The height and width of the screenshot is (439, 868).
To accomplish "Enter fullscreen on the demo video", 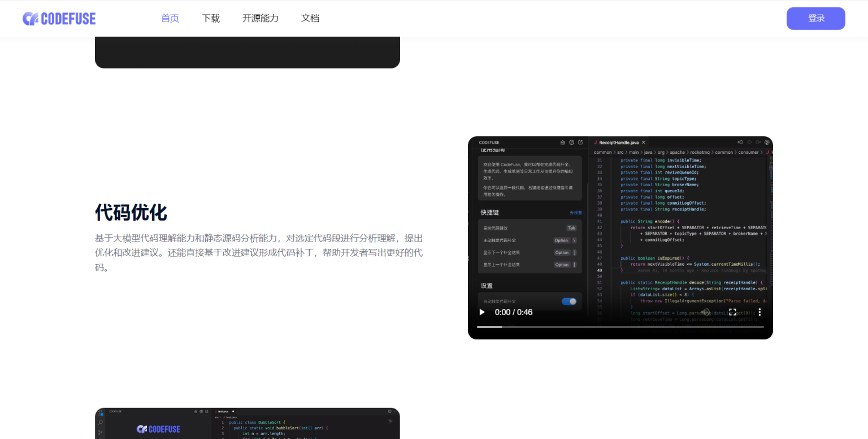I will click(732, 312).
